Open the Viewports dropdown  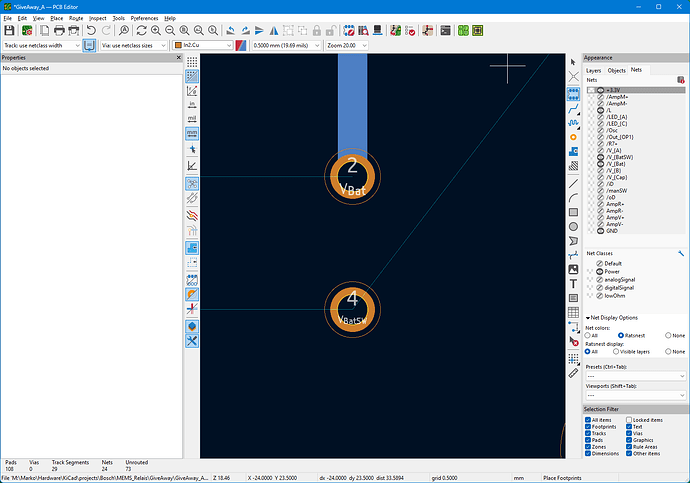point(635,395)
